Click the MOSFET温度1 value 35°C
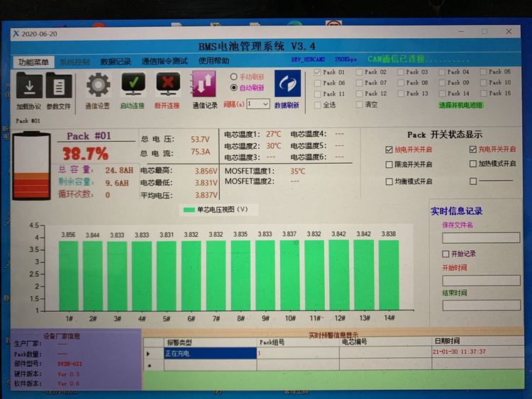This screenshot has height=399, width=532. click(x=298, y=172)
